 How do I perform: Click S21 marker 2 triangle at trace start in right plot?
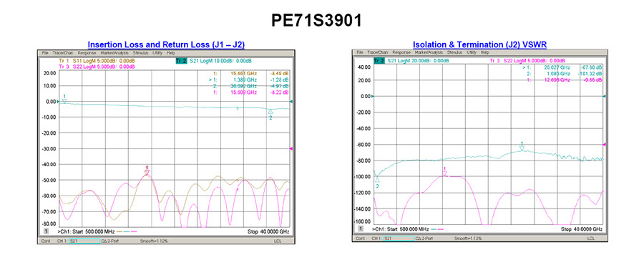(377, 180)
